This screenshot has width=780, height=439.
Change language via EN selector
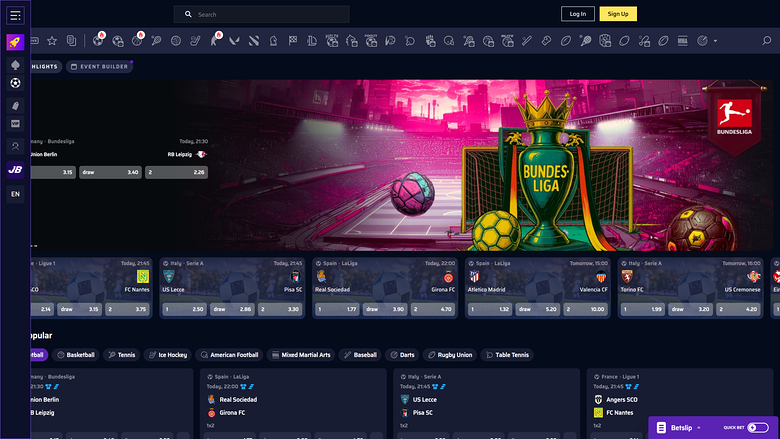pos(15,194)
